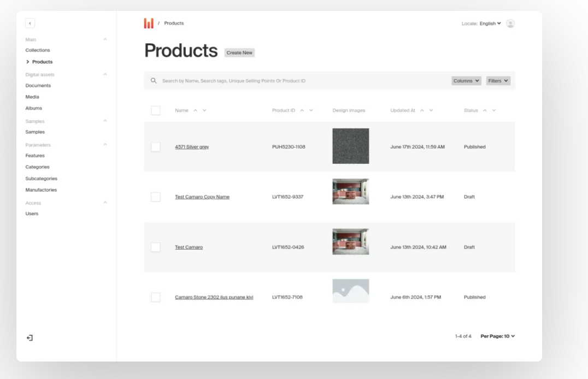Collapse sidebar with the left arrow button
Image resolution: width=588 pixels, height=379 pixels.
click(x=30, y=23)
